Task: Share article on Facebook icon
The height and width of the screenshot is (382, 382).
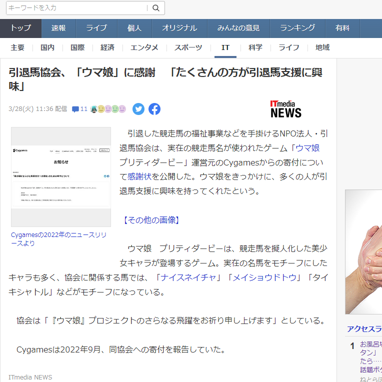Action: tap(154, 109)
